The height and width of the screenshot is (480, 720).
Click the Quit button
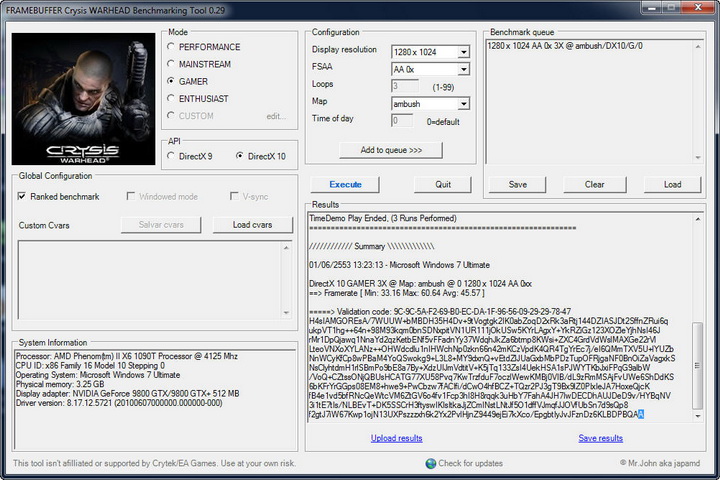(x=443, y=185)
